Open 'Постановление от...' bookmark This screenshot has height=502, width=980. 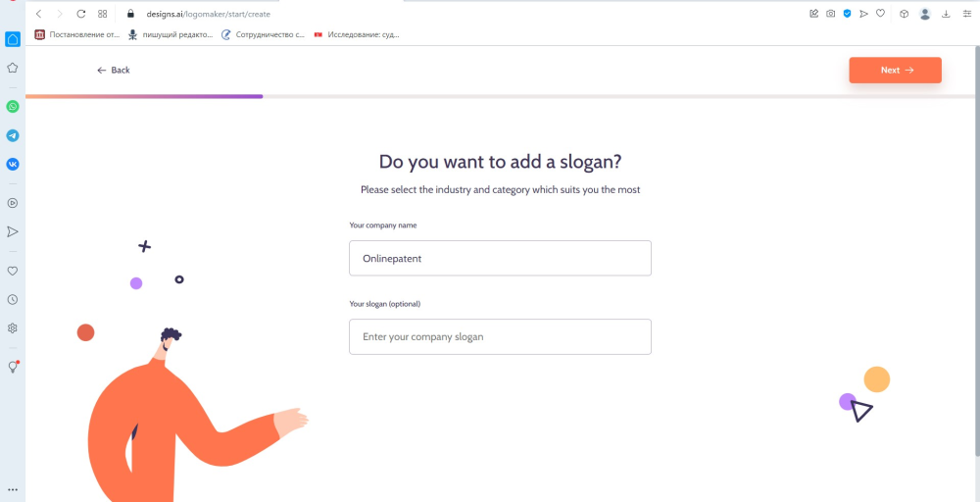click(x=76, y=34)
